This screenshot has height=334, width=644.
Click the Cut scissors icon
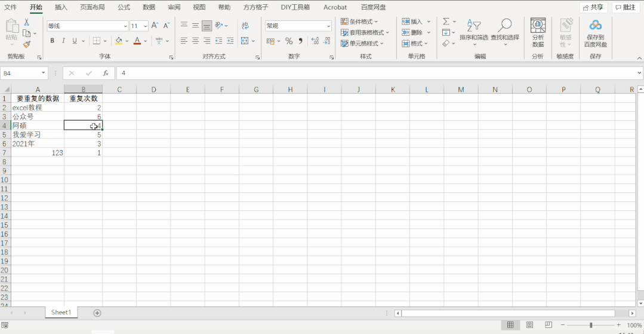click(27, 22)
